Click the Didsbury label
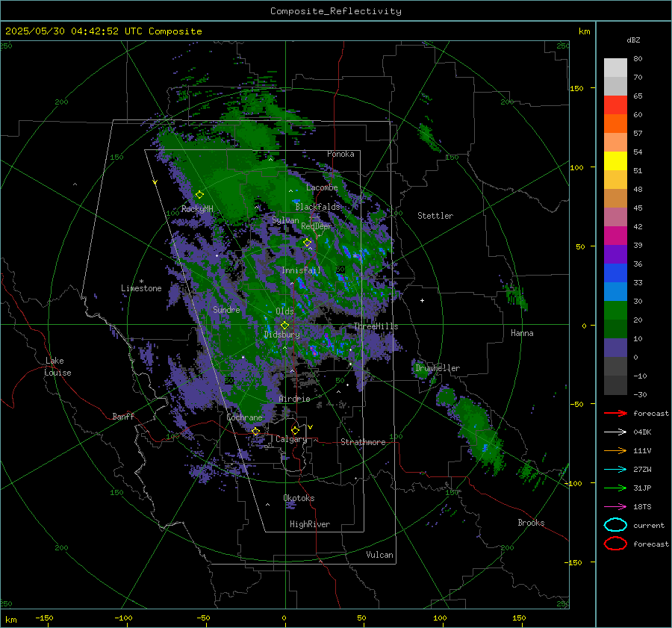The height and width of the screenshot is (628, 672). pyautogui.click(x=281, y=335)
